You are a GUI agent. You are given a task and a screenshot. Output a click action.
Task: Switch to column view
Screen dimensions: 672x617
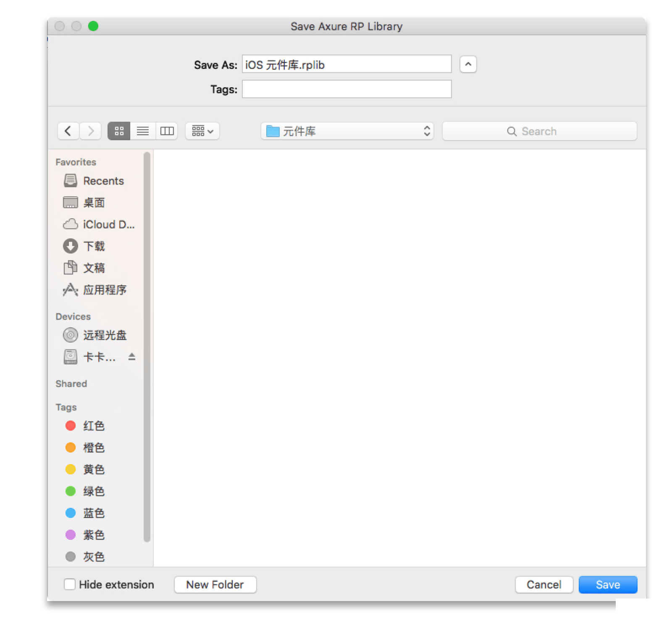pos(167,131)
